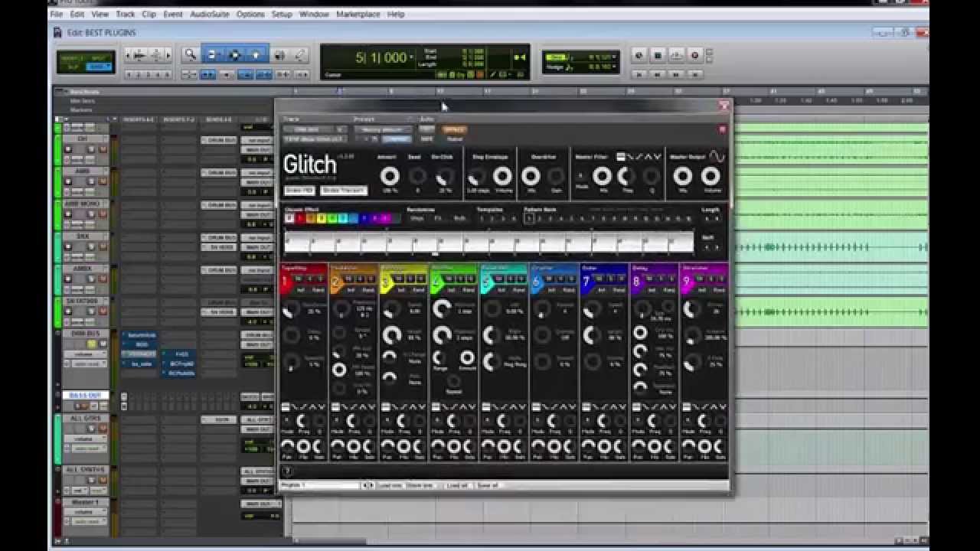Viewport: 980px width, 551px height.
Task: Click the audio waveform zoom icon
Action: click(x=140, y=55)
